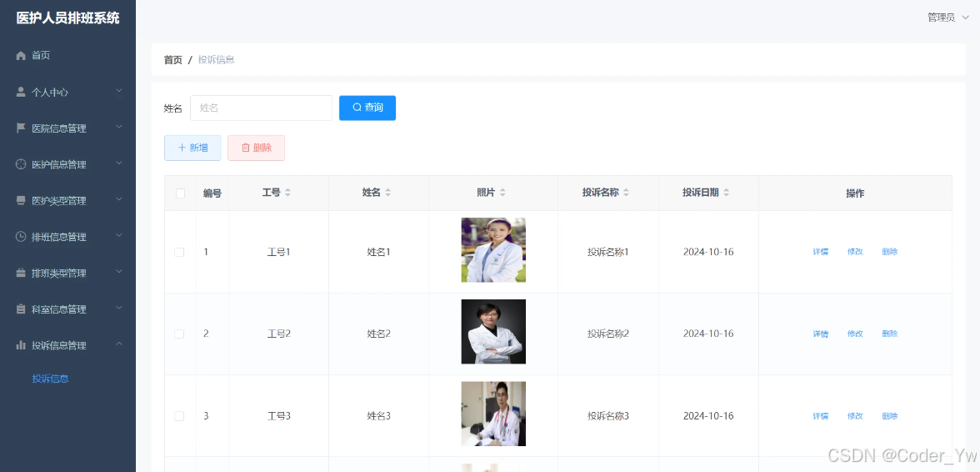
Task: Sort by 工号 column using sort arrows
Action: (287, 193)
